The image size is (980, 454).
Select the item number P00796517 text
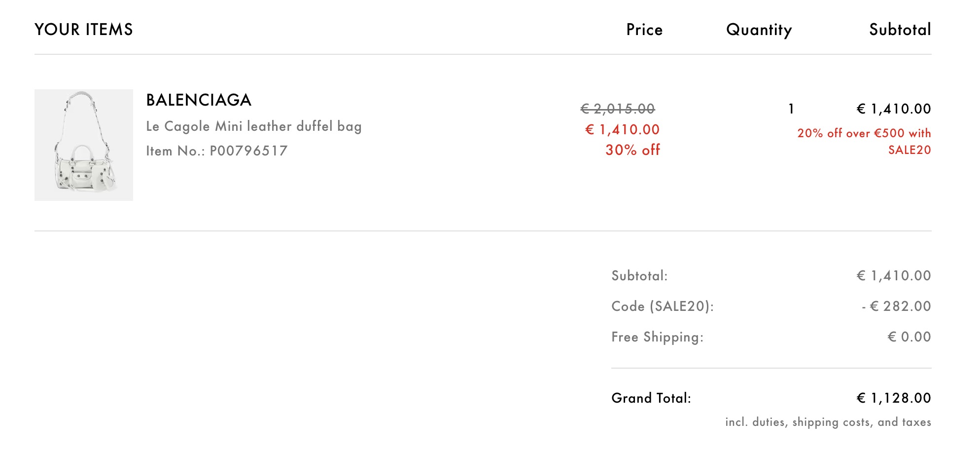point(248,151)
